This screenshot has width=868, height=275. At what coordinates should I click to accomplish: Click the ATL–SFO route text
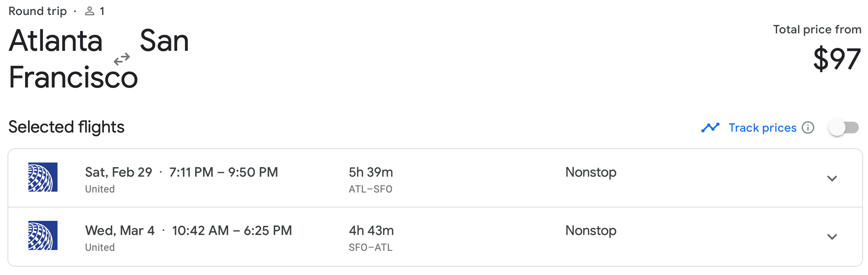click(x=370, y=189)
